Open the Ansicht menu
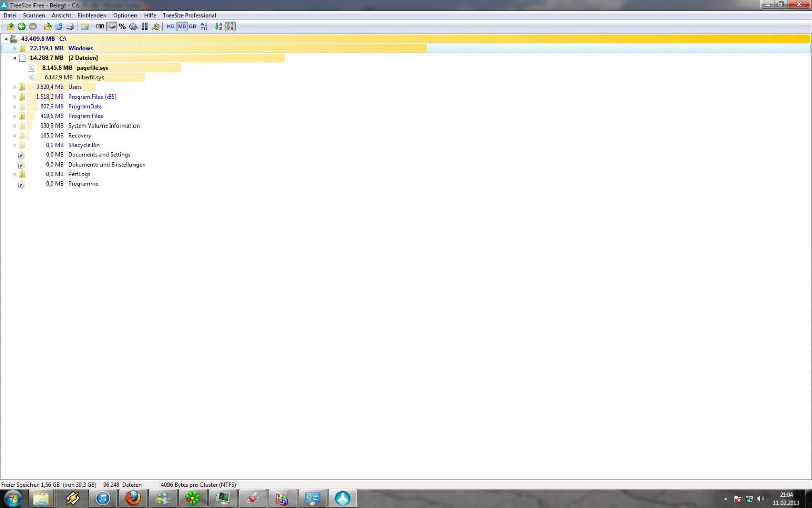The height and width of the screenshot is (508, 812). point(61,15)
